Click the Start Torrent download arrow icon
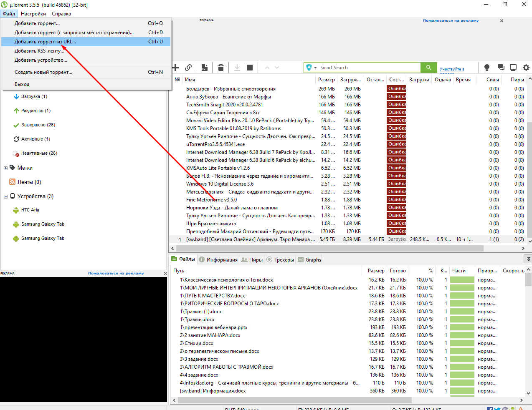This screenshot has width=532, height=410. (x=237, y=68)
